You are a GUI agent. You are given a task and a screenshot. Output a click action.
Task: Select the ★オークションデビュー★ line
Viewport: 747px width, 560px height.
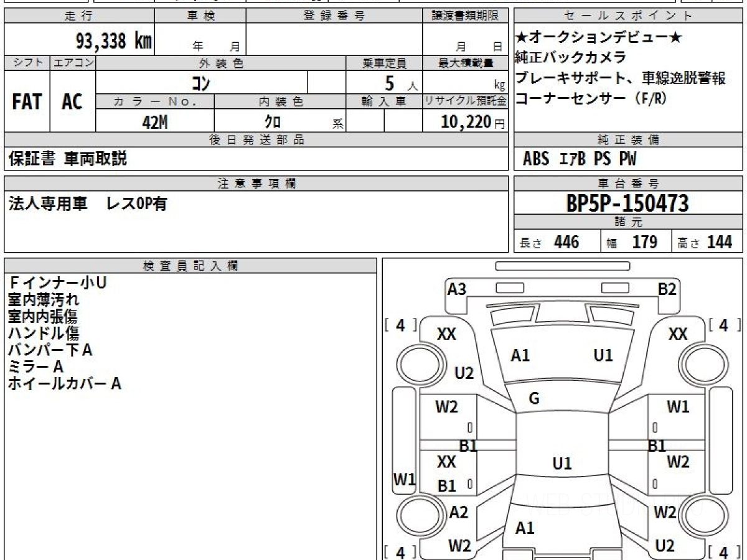coord(599,37)
